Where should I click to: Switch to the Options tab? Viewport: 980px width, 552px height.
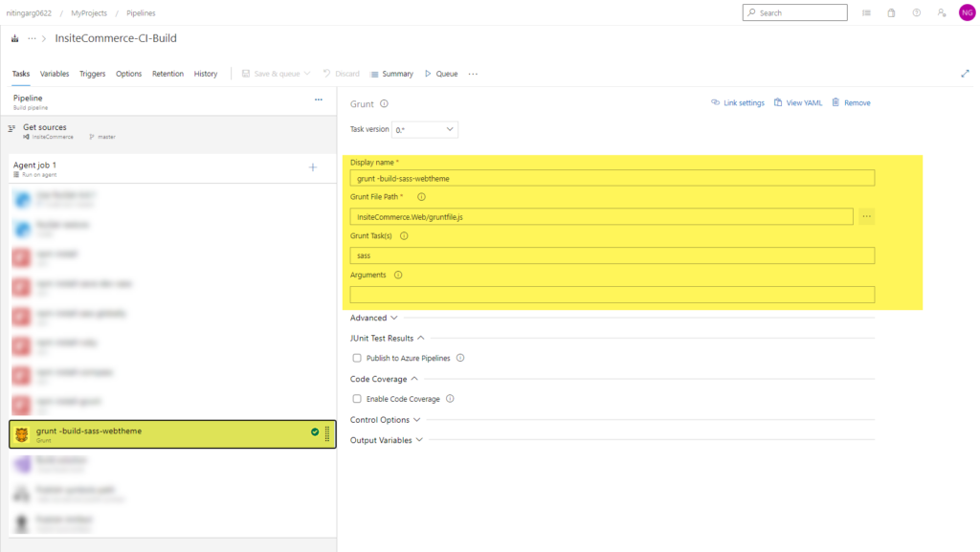129,74
